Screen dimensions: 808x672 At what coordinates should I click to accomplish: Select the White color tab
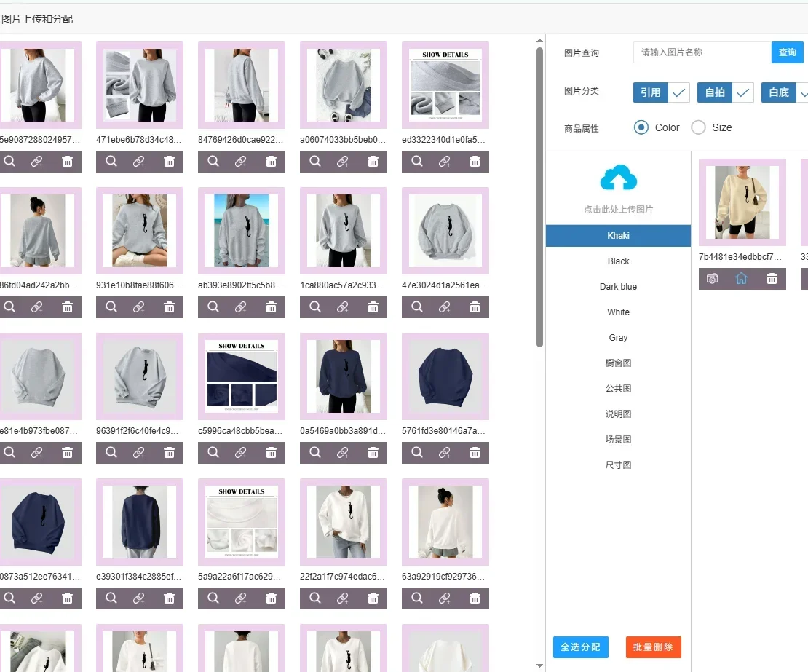point(618,312)
